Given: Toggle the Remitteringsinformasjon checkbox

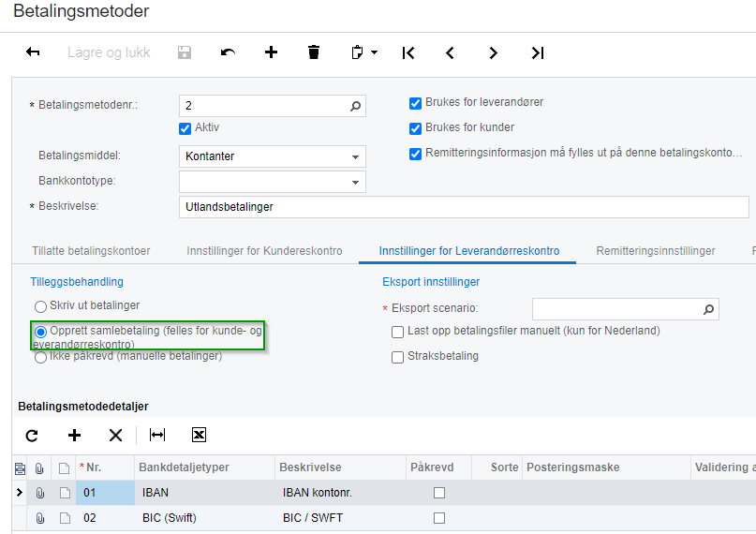Looking at the screenshot, I should [415, 154].
